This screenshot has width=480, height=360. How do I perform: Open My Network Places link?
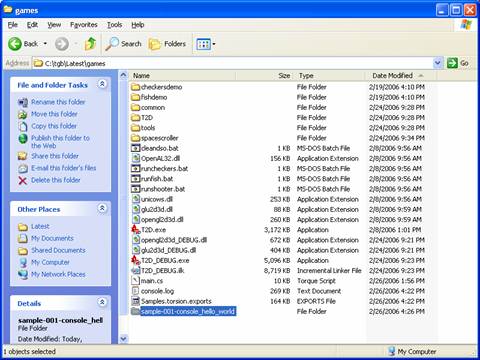58,274
